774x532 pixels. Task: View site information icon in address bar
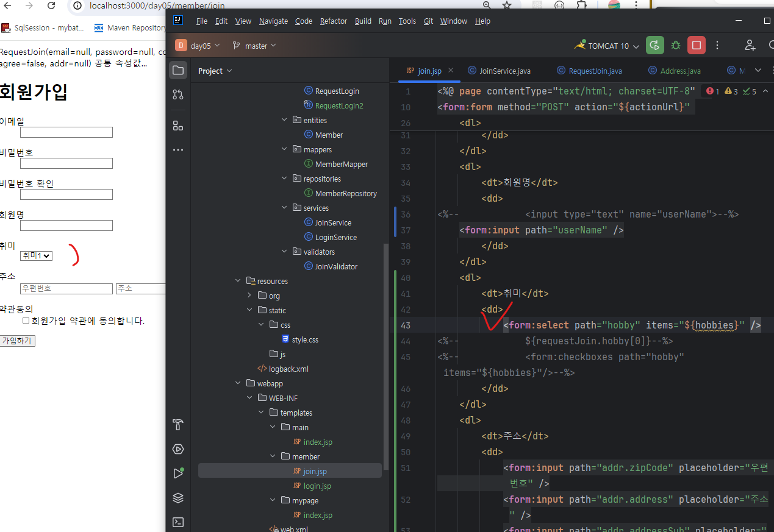point(77,5)
